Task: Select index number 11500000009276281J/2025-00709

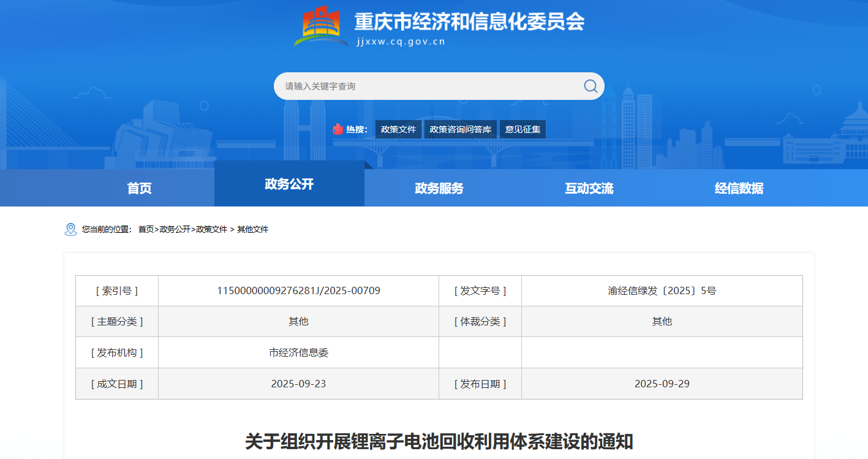Action: (x=299, y=290)
